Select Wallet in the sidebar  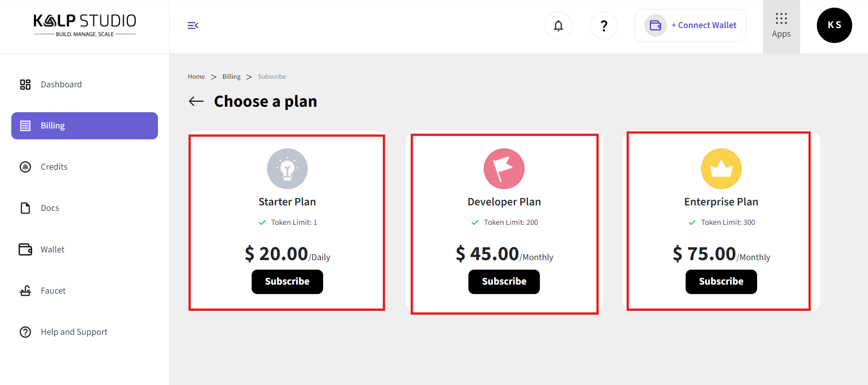pos(52,250)
